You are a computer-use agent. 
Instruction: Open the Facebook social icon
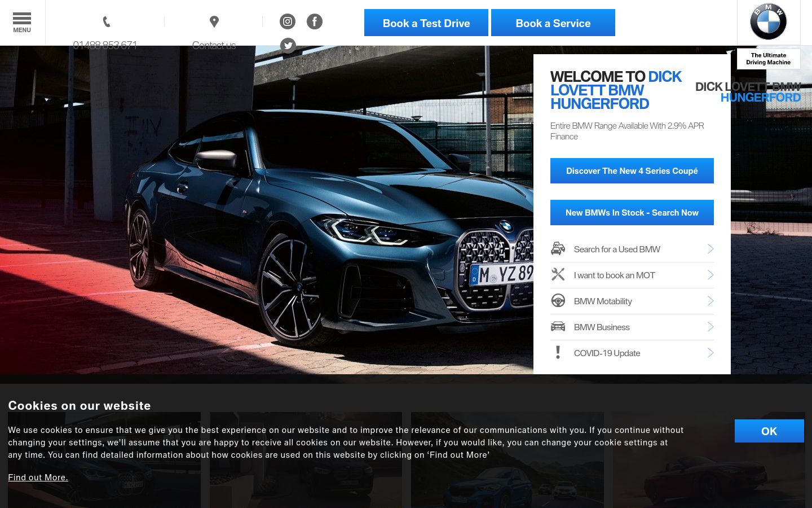[315, 21]
